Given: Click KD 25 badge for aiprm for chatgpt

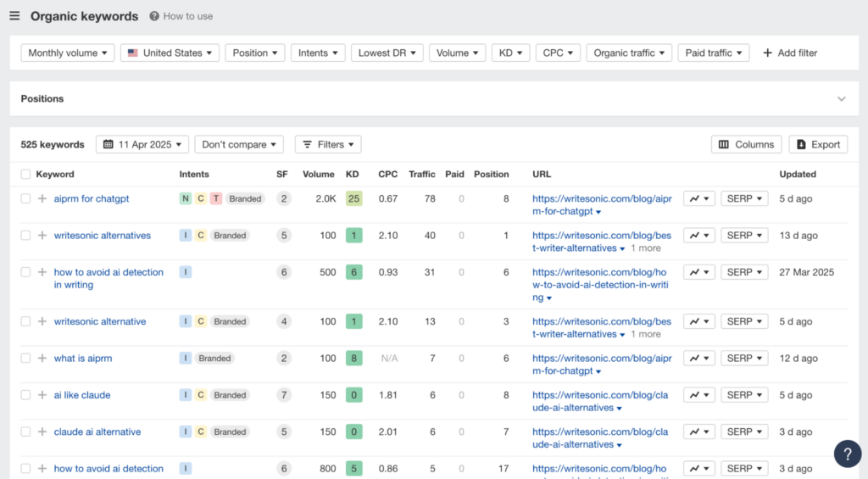Looking at the screenshot, I should point(353,198).
